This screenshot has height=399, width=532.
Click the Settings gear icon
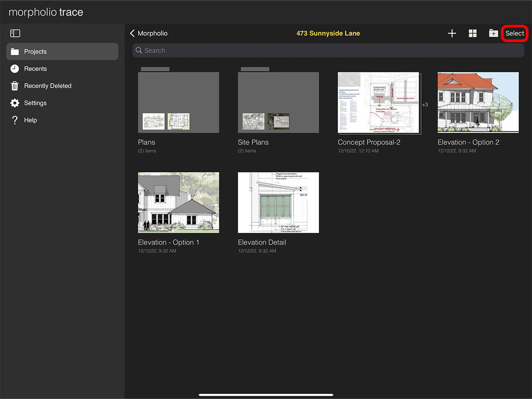point(15,103)
